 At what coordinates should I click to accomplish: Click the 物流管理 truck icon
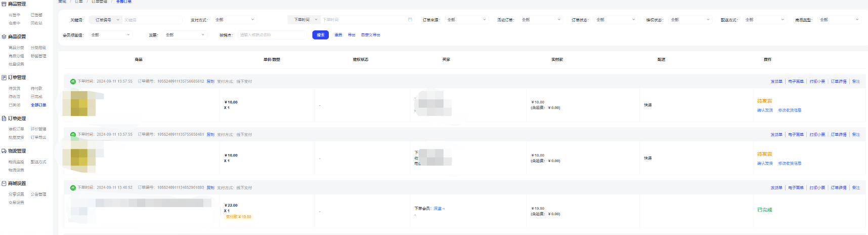point(4,151)
